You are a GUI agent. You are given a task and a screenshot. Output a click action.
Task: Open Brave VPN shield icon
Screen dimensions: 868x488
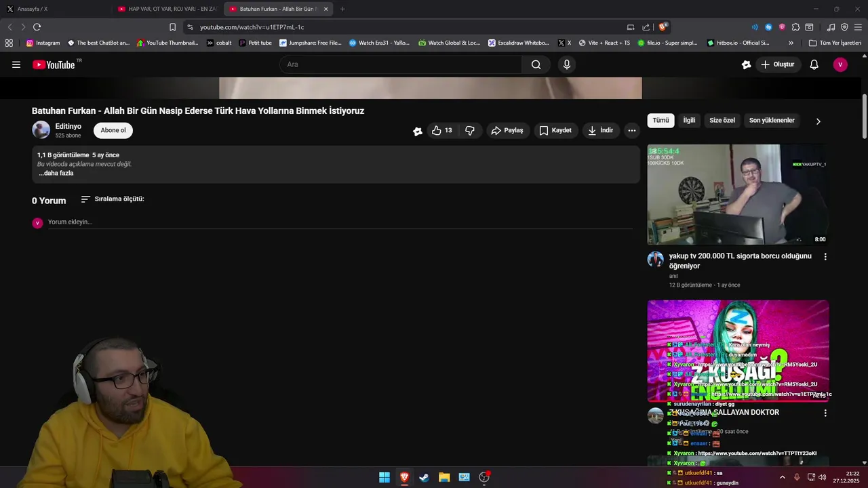[x=844, y=27]
